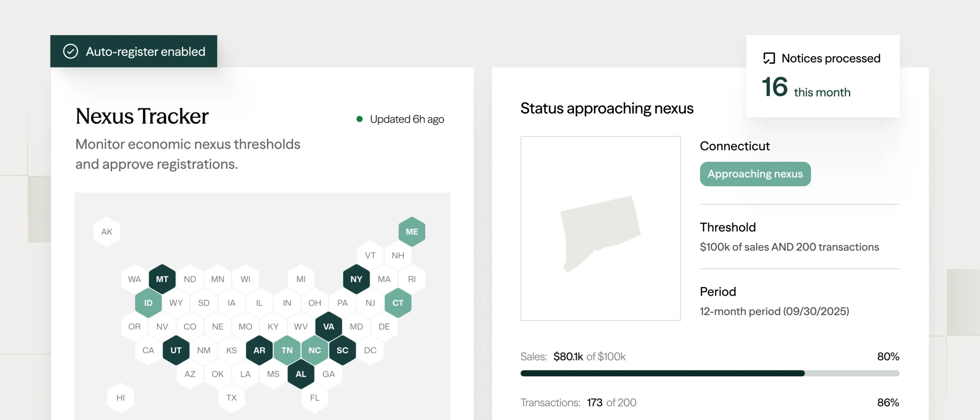This screenshot has height=420, width=980.
Task: Select the AL hexagon on the map
Action: pos(301,374)
